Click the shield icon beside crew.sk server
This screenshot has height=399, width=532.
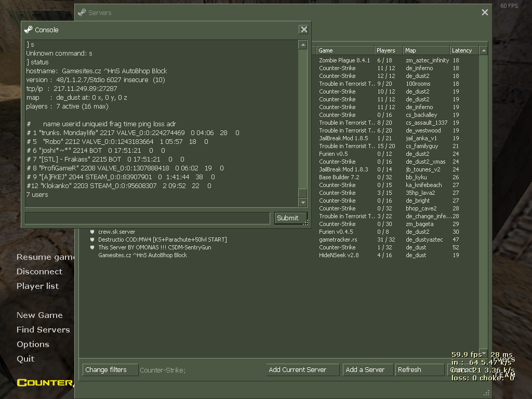[92, 232]
